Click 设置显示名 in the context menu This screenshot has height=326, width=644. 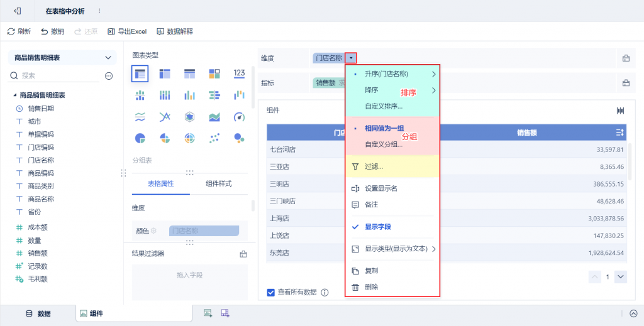[x=392, y=188]
